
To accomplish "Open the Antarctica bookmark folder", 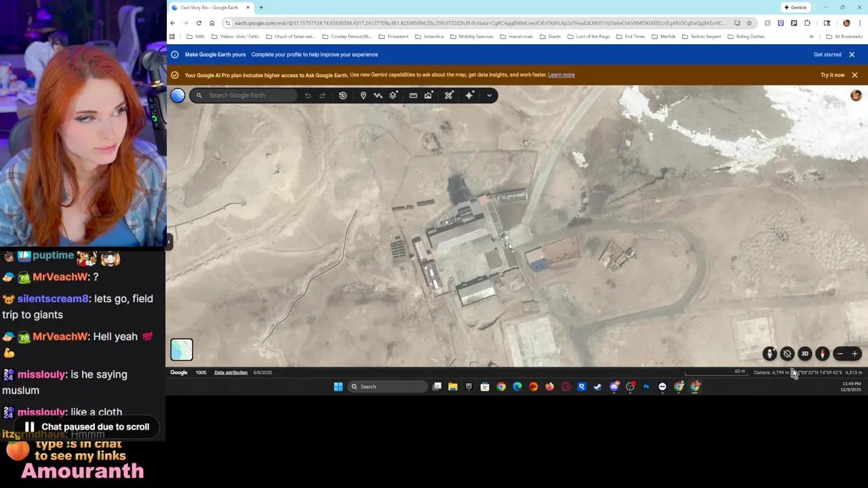I will (429, 37).
